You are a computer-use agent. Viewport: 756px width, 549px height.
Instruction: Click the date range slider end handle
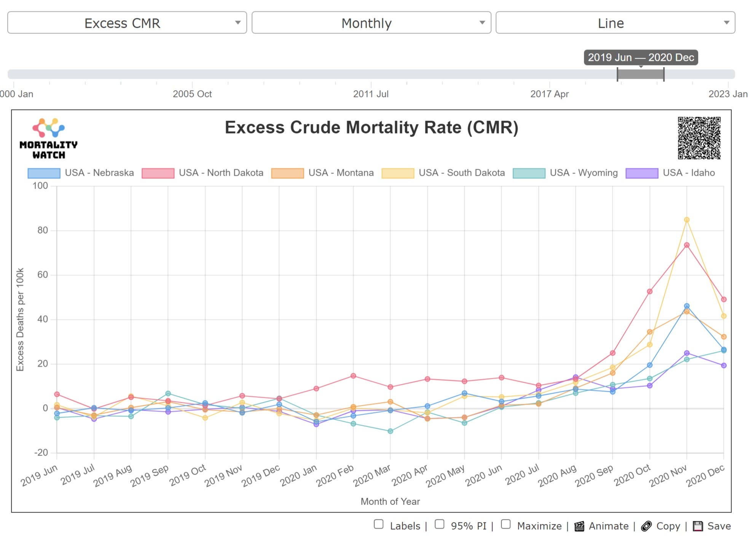click(x=664, y=74)
